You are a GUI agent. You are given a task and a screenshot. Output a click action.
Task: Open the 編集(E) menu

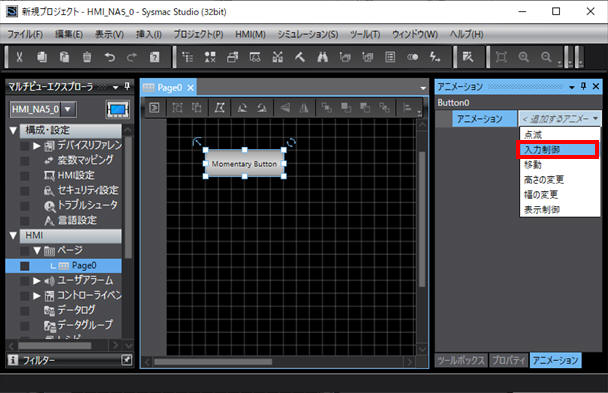point(69,34)
